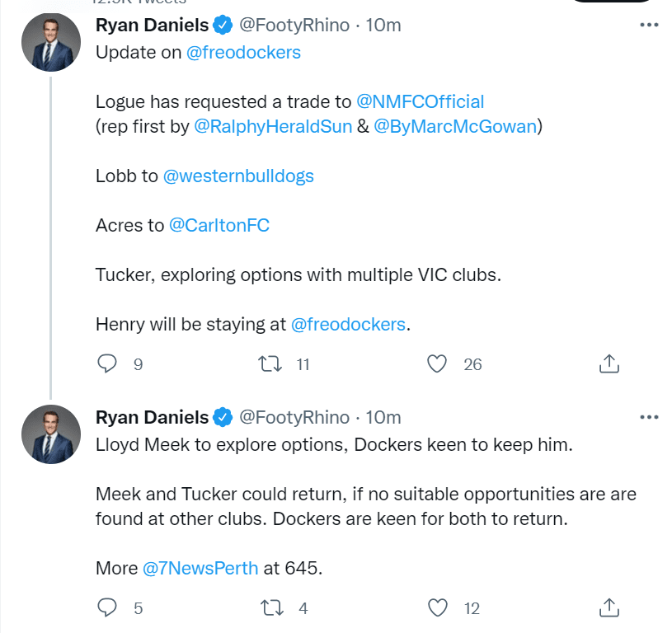Share the first Ryan Daniels tweet
Viewport: 672px width, 633px height.
(x=608, y=363)
